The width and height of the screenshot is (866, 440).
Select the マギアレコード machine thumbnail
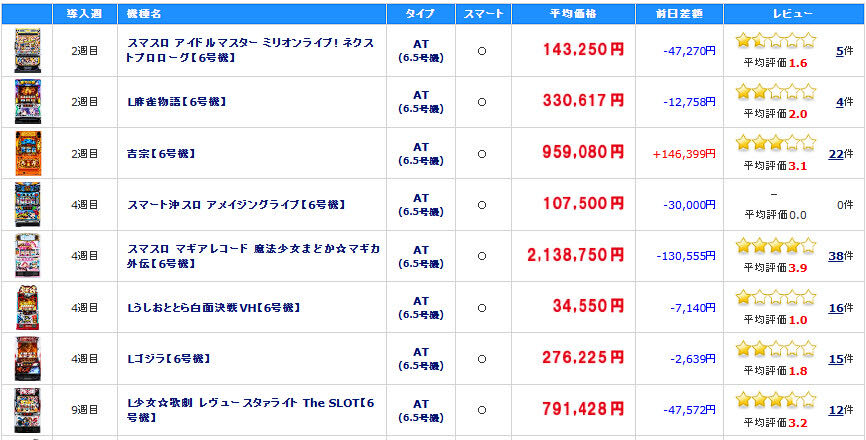click(27, 256)
